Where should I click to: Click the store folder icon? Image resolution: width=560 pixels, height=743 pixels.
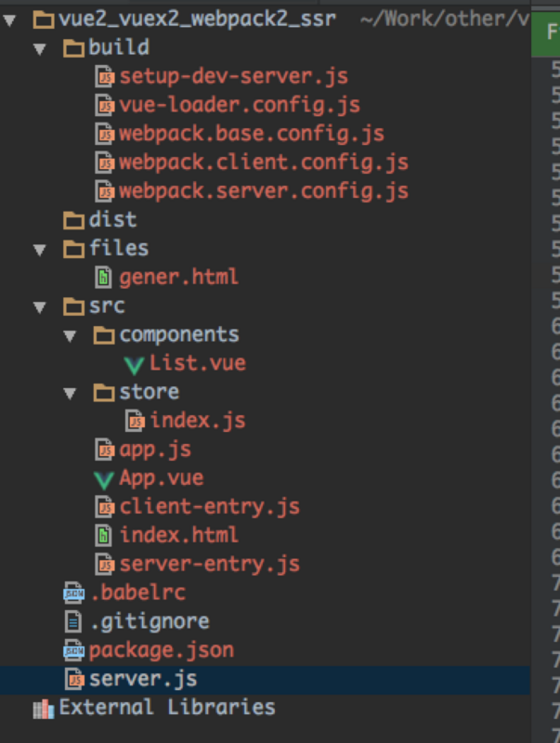coord(104,393)
